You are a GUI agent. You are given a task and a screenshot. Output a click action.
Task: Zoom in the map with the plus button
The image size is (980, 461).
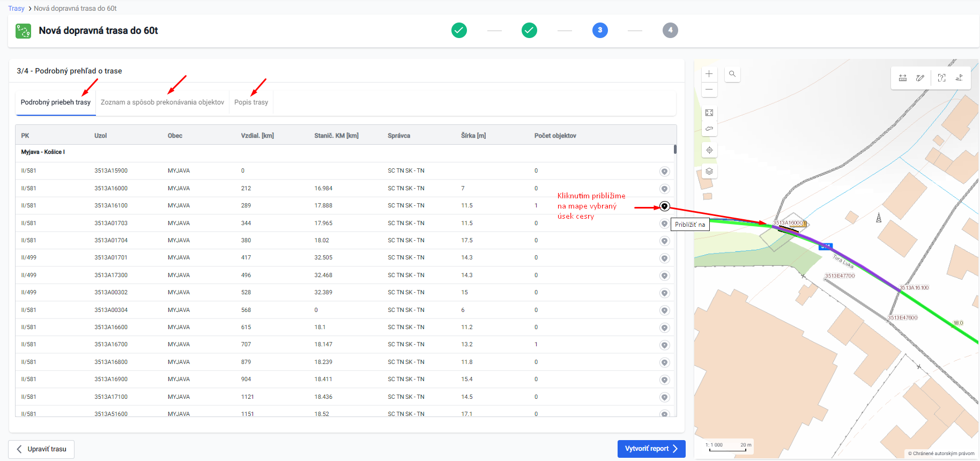pos(709,74)
